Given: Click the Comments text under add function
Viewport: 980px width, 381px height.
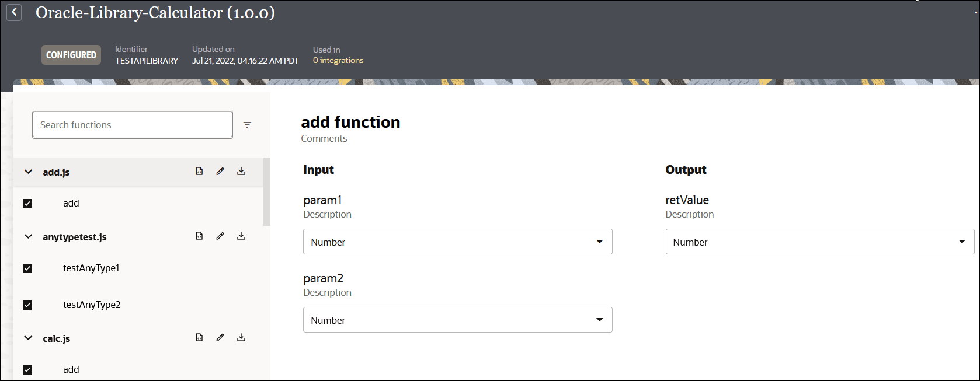Looking at the screenshot, I should point(324,138).
